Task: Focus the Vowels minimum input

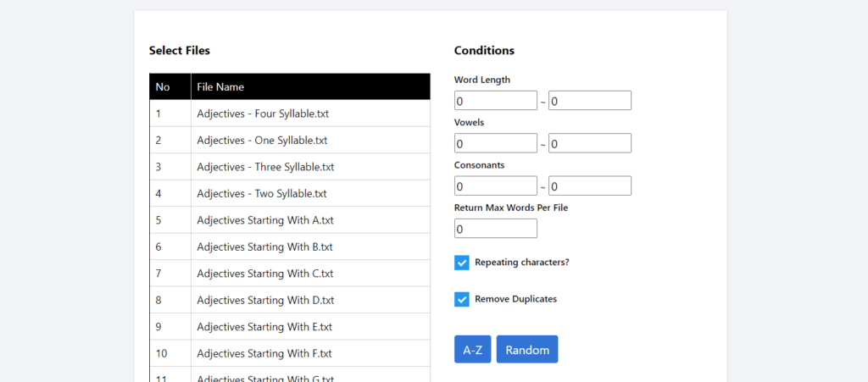Action: 496,143
